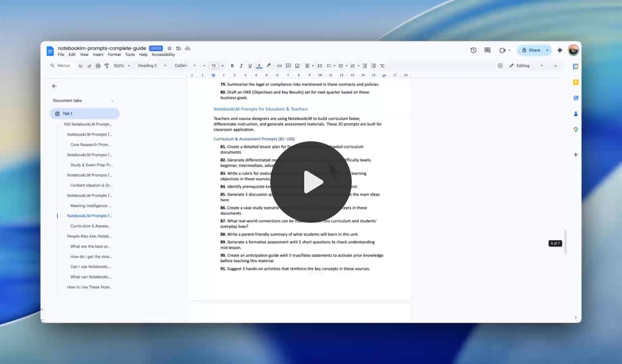Close the document tabs panel with back arrow
Screen dimensions: 622x364
click(x=54, y=86)
